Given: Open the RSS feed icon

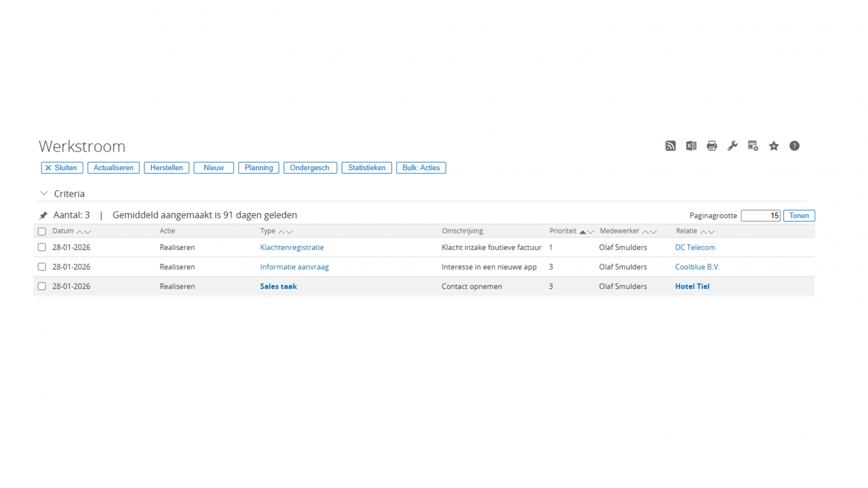Looking at the screenshot, I should click(670, 146).
